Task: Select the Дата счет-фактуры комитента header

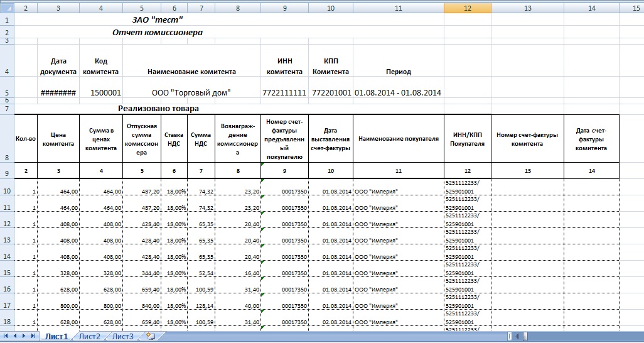Action: (x=591, y=139)
